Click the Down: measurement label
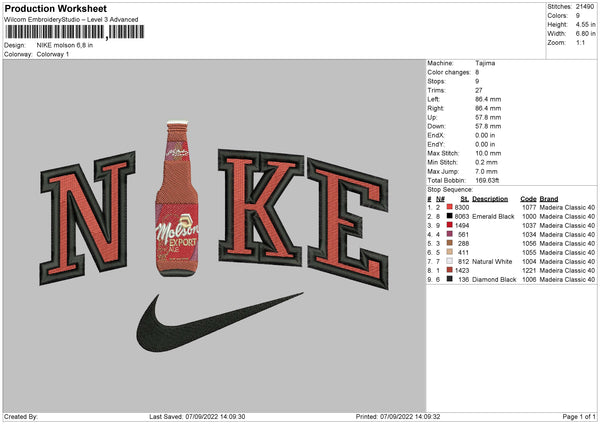This screenshot has width=600, height=424. [x=436, y=126]
